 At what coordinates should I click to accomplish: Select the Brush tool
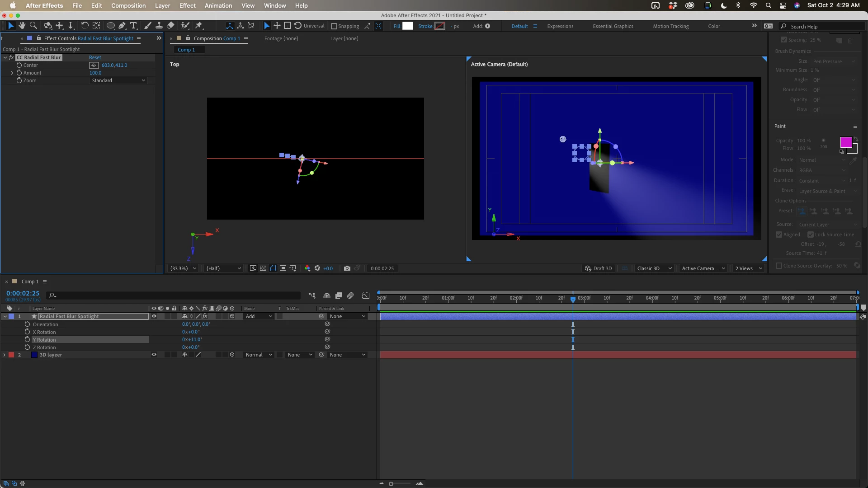tap(148, 26)
